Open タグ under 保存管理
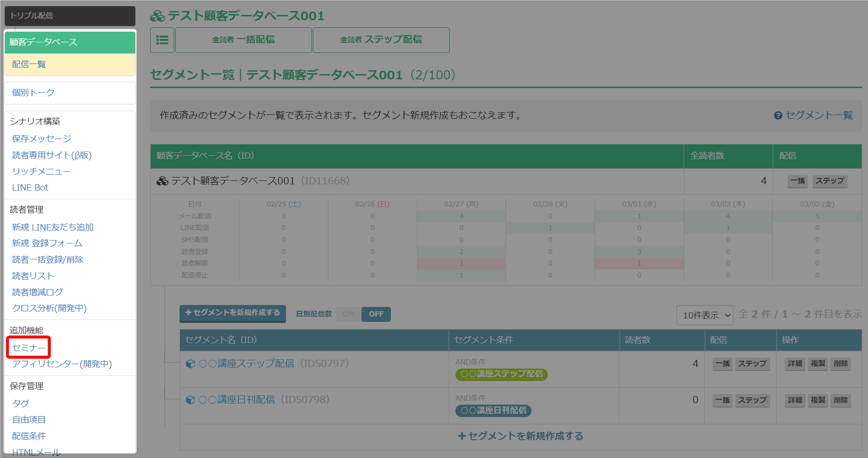Screen dimensions: 868x458 [21, 404]
